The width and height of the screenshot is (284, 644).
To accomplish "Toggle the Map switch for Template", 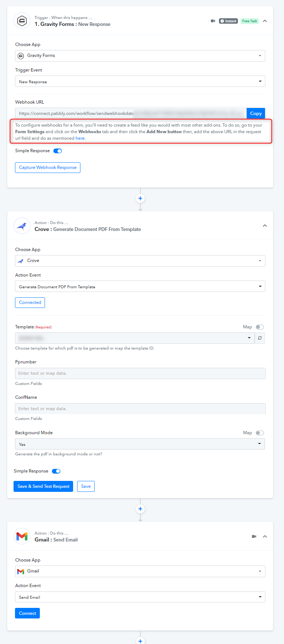I will [260, 327].
